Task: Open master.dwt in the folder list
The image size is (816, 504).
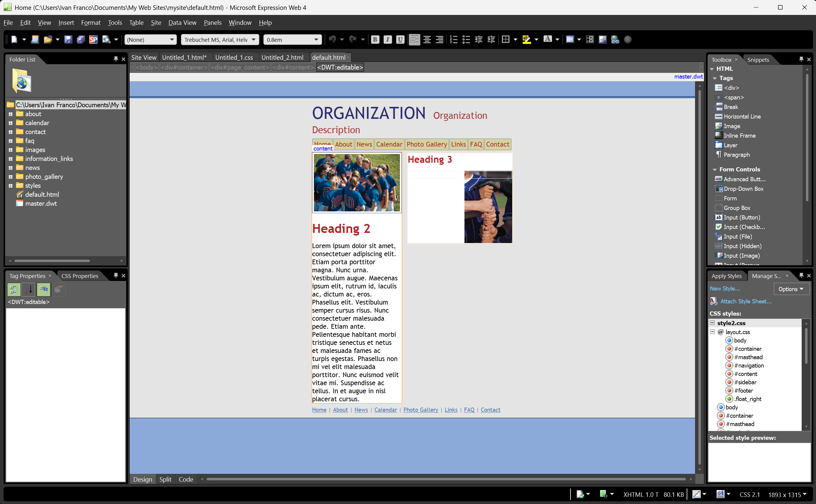Action: 41,203
